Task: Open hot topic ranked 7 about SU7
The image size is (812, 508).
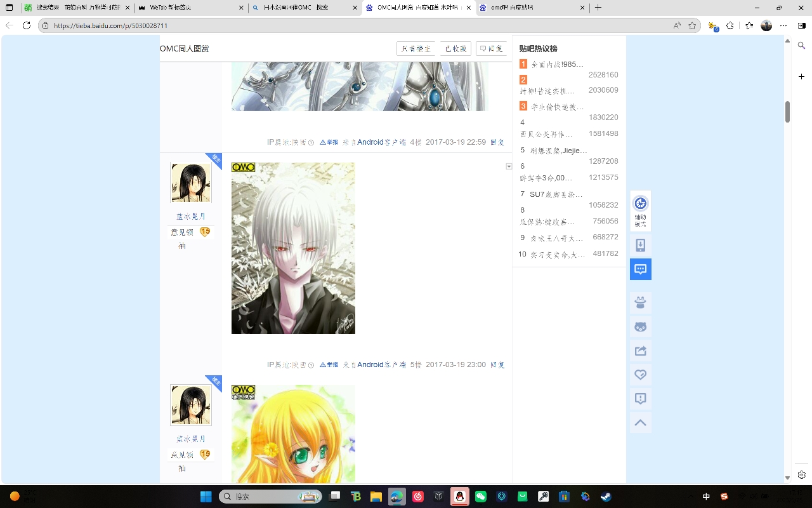Action: [x=556, y=194]
